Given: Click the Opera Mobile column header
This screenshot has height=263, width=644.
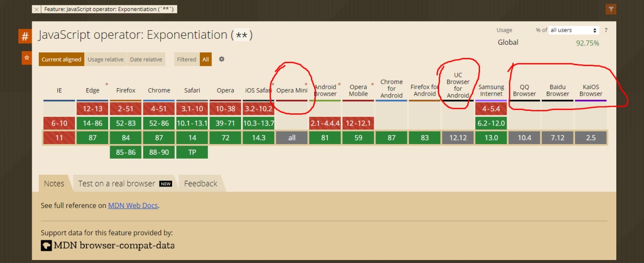Looking at the screenshot, I should point(358,91).
